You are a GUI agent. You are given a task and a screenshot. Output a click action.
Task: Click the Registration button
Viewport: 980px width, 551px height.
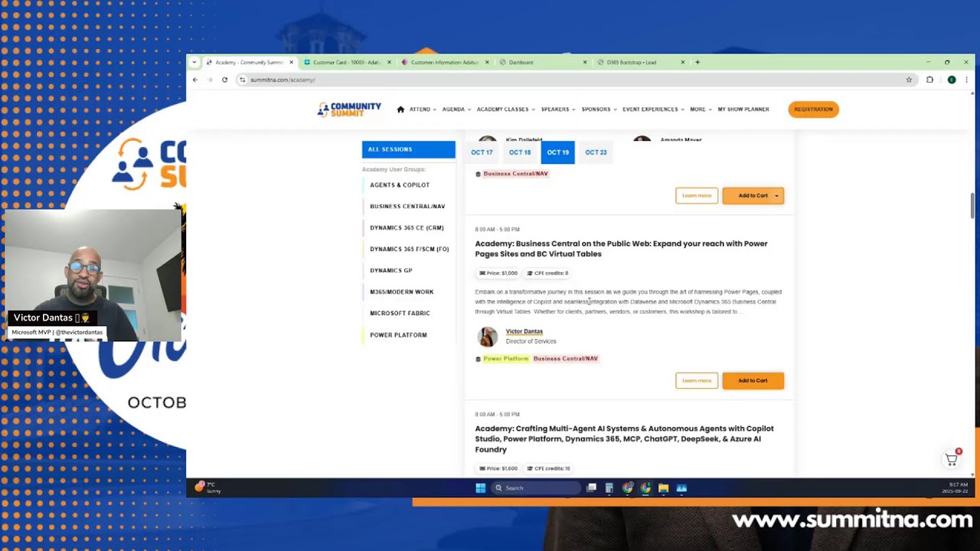coord(813,109)
